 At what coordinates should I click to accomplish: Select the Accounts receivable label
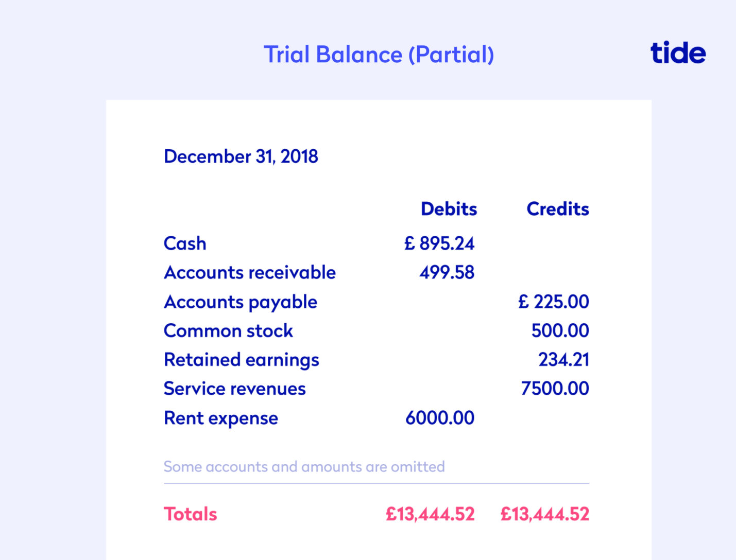250,273
